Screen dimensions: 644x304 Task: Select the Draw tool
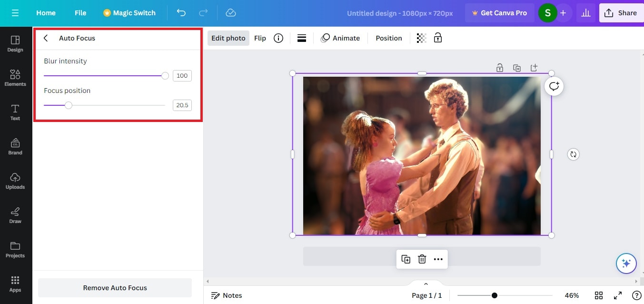[15, 216]
